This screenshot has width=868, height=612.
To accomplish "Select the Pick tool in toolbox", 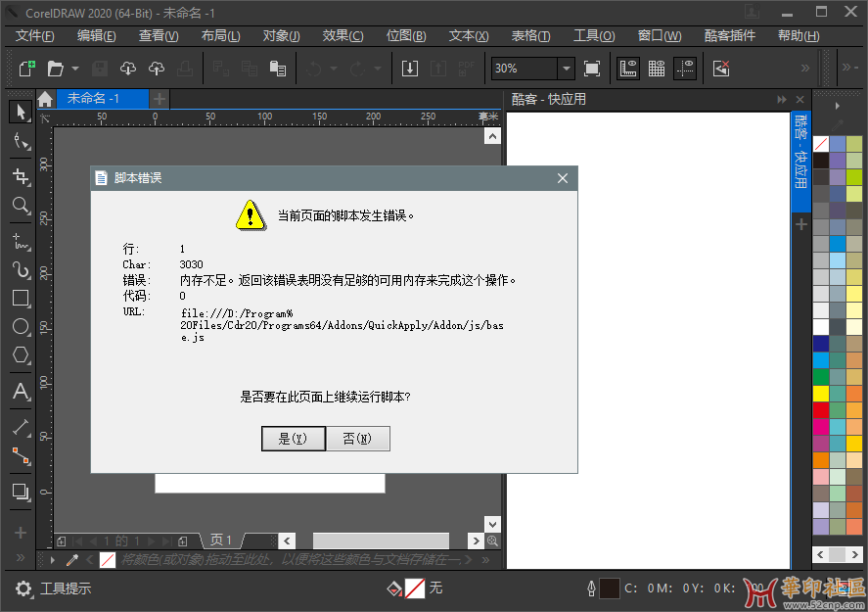I will coord(21,112).
